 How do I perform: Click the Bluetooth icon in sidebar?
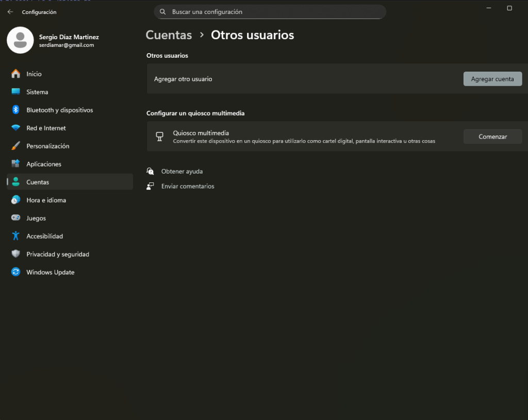coord(16,110)
